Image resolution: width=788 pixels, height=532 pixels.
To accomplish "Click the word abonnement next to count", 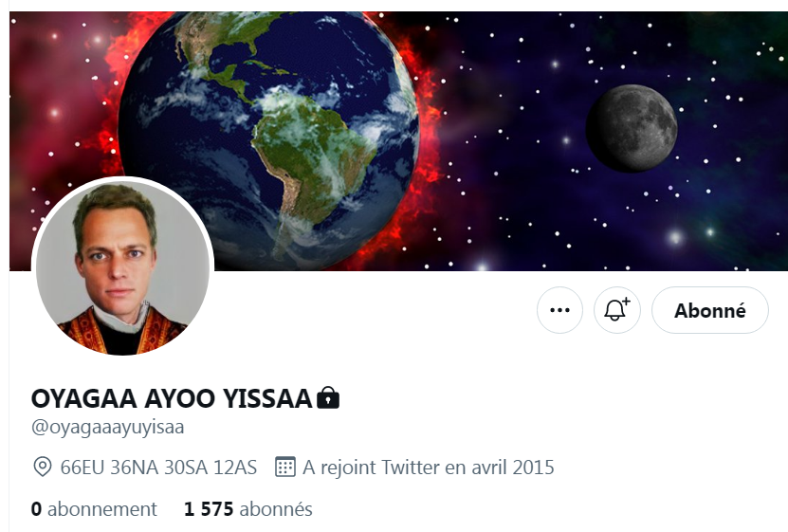I will click(102, 509).
